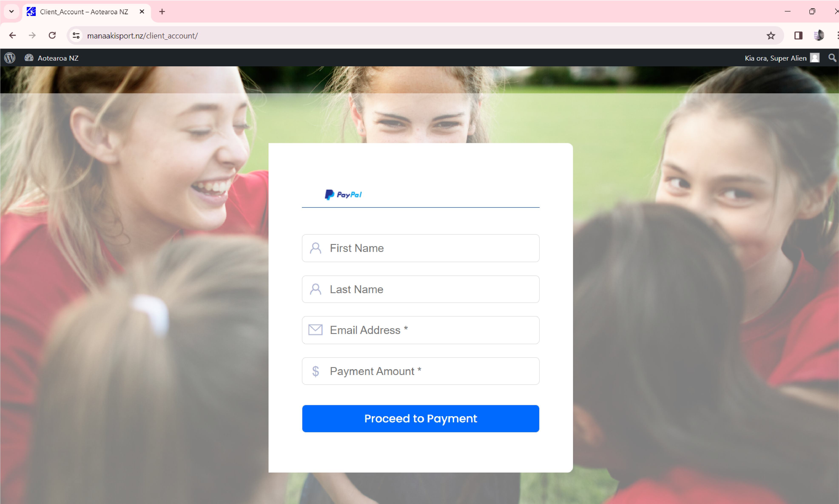
Task: Click into the First Name field
Action: (421, 248)
